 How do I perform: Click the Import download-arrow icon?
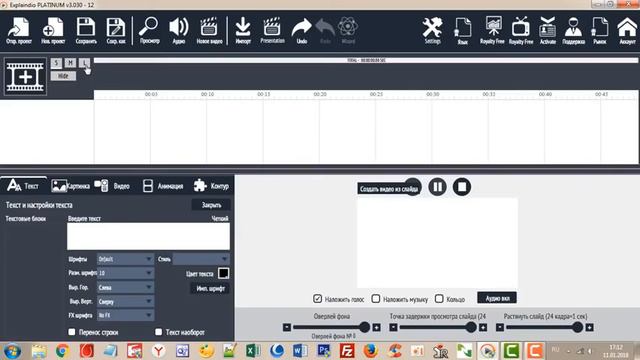coord(243,30)
